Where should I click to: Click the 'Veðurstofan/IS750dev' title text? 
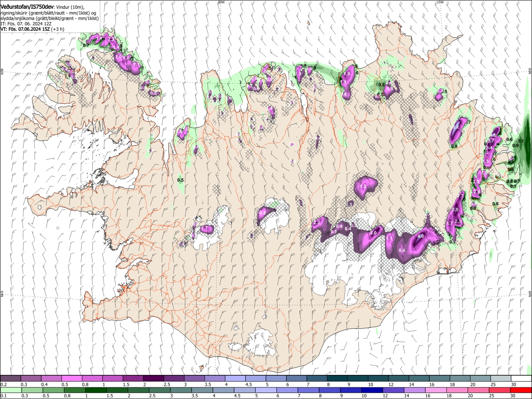pos(27,6)
